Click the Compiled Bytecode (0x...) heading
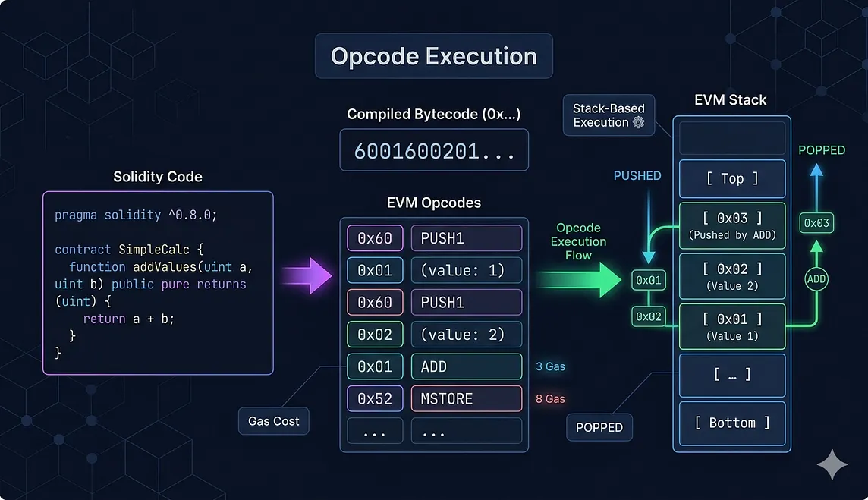868x500 pixels. 433,114
